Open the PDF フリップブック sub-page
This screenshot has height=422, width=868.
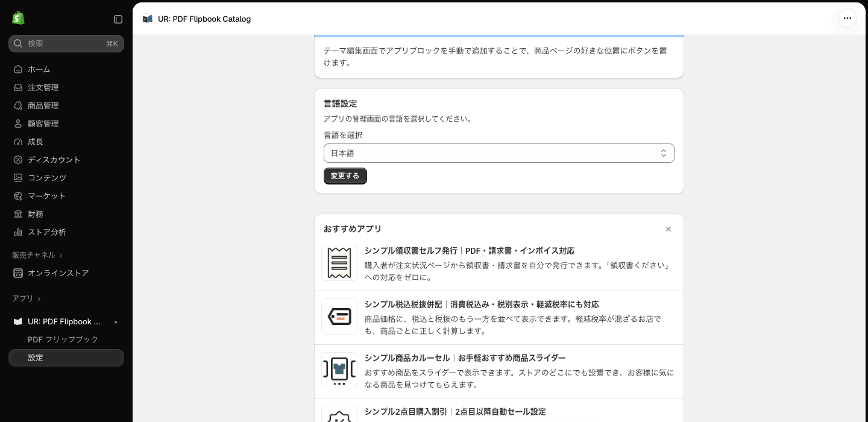coord(66,339)
